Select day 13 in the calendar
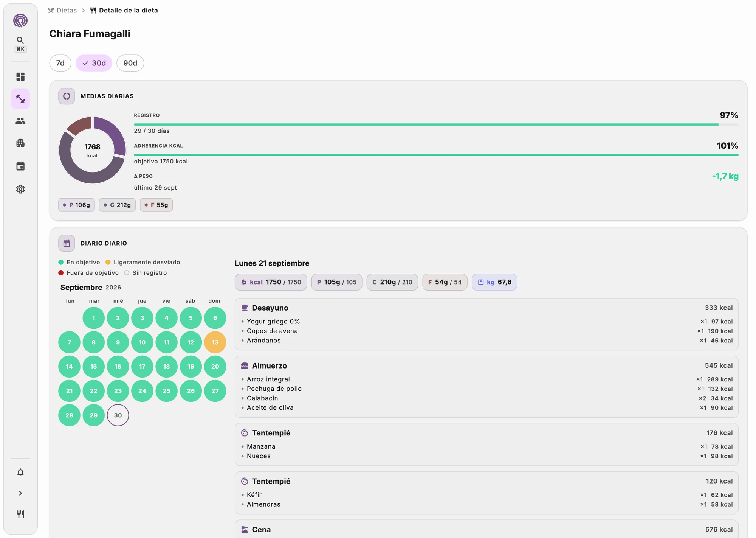Image resolution: width=756 pixels, height=538 pixels. coord(215,342)
